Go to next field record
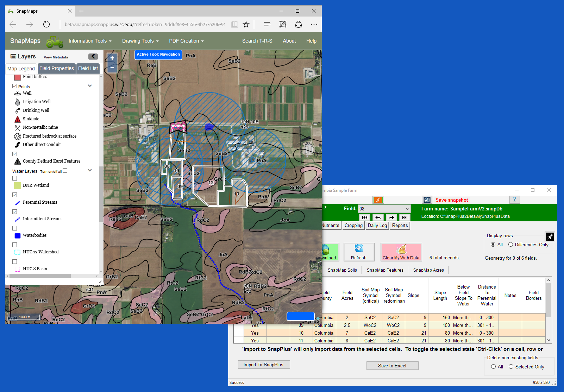Image resolution: width=564 pixels, height=392 pixels. (391, 217)
